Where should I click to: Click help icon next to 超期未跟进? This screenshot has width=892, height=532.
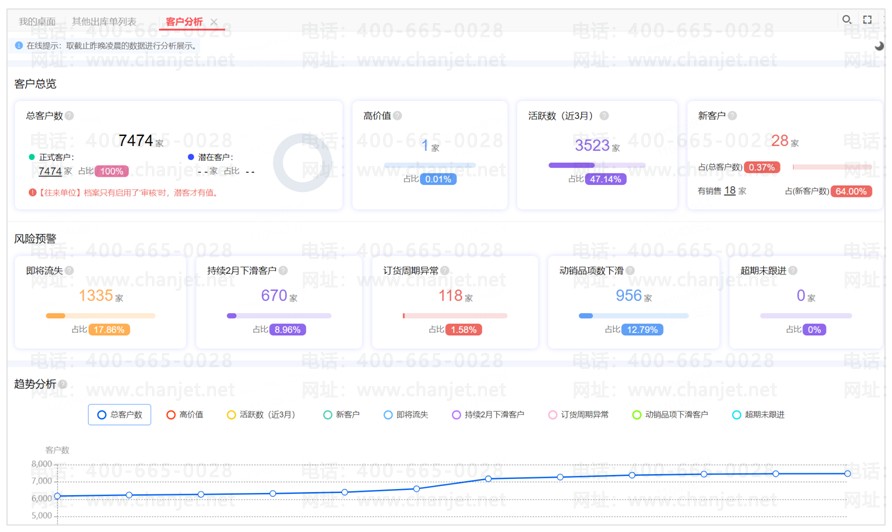pos(792,270)
